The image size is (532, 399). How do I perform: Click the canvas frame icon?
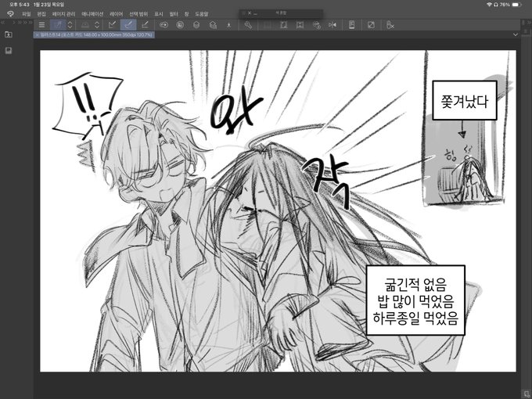tap(284, 25)
